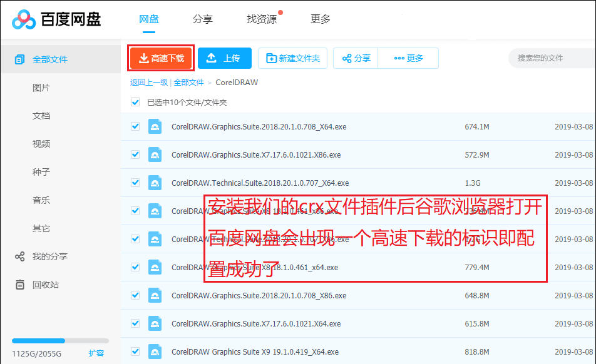The width and height of the screenshot is (596, 364).
Task: Click file icon of Technical.Suite 707_X64.exe
Action: click(x=155, y=183)
